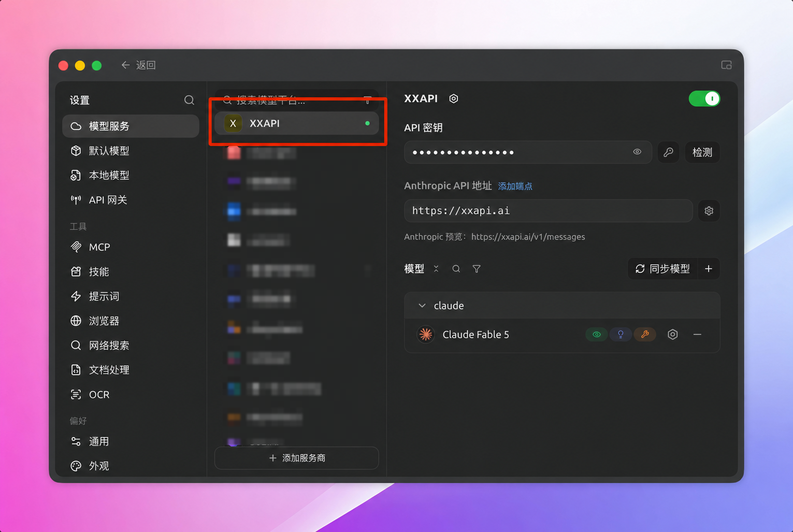Open 本地模型 settings section
This screenshot has width=793, height=532.
131,175
